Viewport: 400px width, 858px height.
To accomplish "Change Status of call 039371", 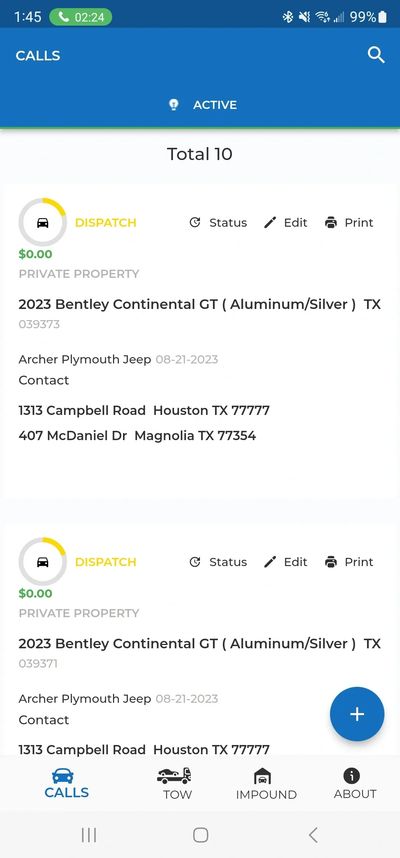I will pos(218,562).
